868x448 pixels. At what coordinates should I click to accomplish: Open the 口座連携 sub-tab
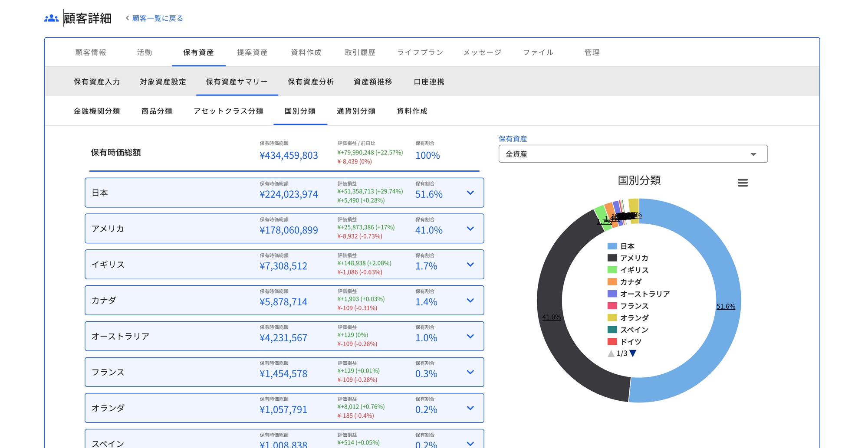429,82
